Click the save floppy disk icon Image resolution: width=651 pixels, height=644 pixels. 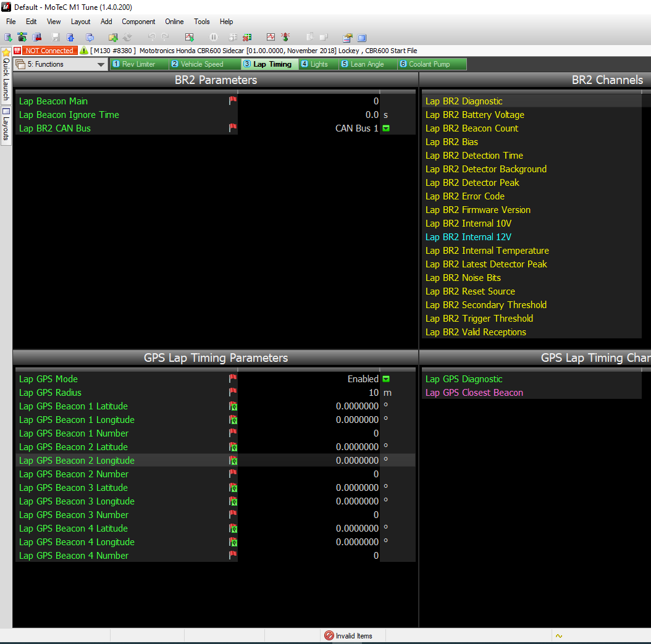(55, 37)
